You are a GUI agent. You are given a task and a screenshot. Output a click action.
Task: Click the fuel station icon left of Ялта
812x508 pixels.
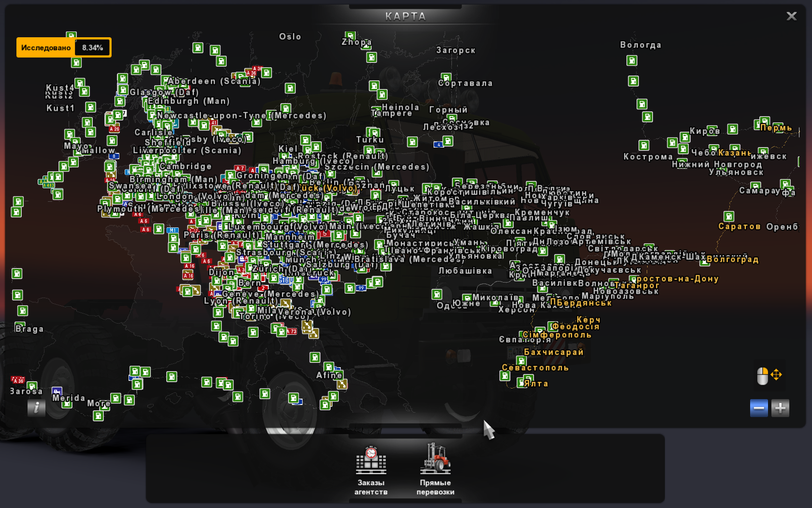[x=521, y=383]
